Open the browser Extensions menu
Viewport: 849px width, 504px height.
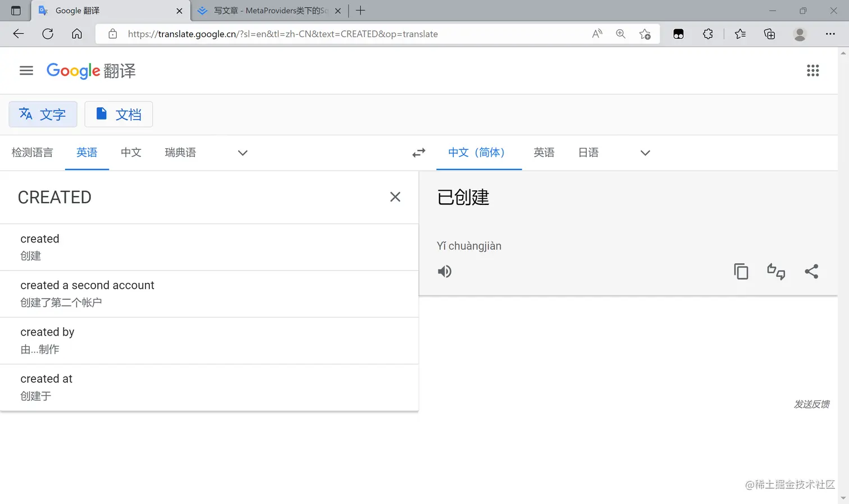point(708,34)
